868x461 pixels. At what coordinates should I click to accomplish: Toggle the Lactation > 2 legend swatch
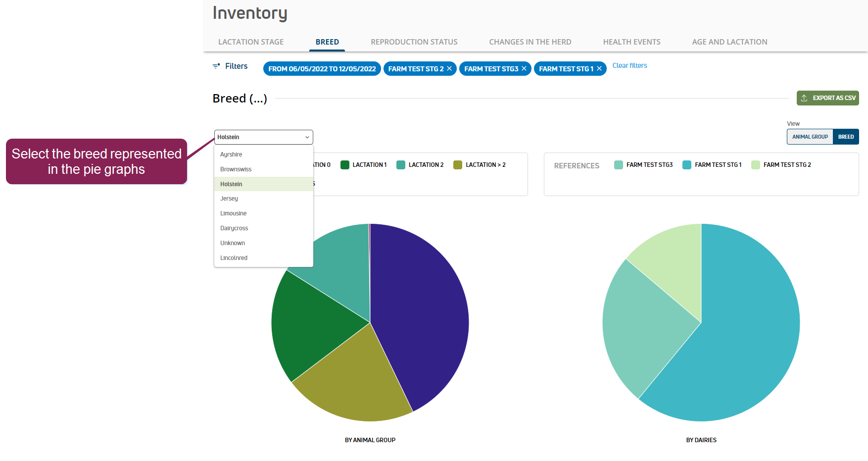[458, 165]
